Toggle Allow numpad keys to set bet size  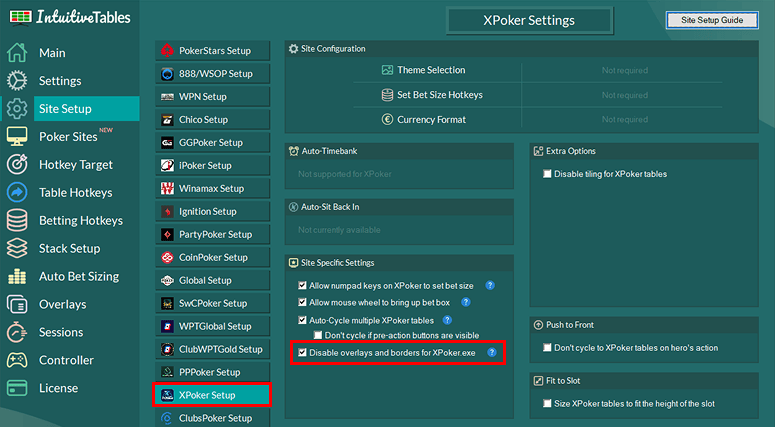[302, 285]
